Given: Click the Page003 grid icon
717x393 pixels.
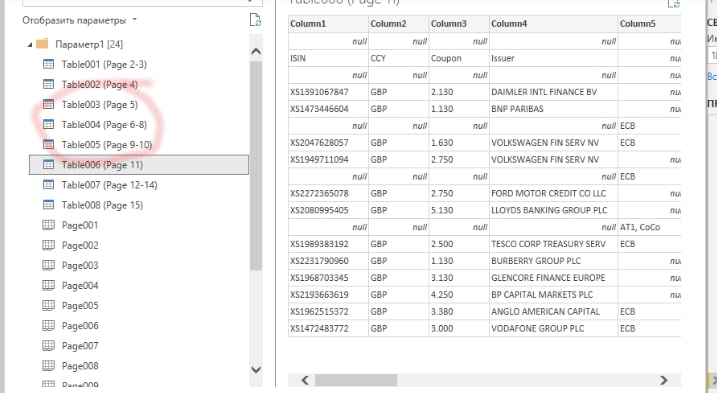Looking at the screenshot, I should tap(48, 265).
